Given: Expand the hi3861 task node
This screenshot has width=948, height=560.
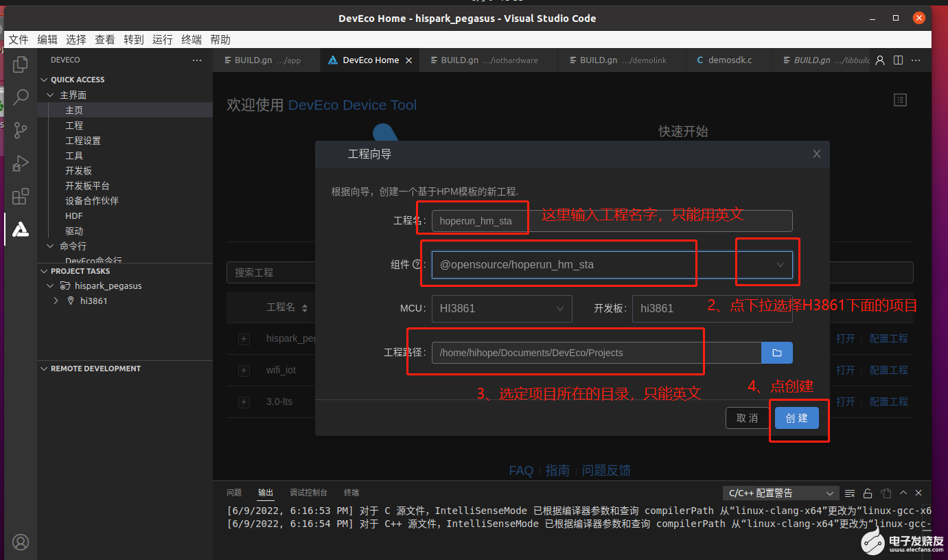Looking at the screenshot, I should click(56, 301).
